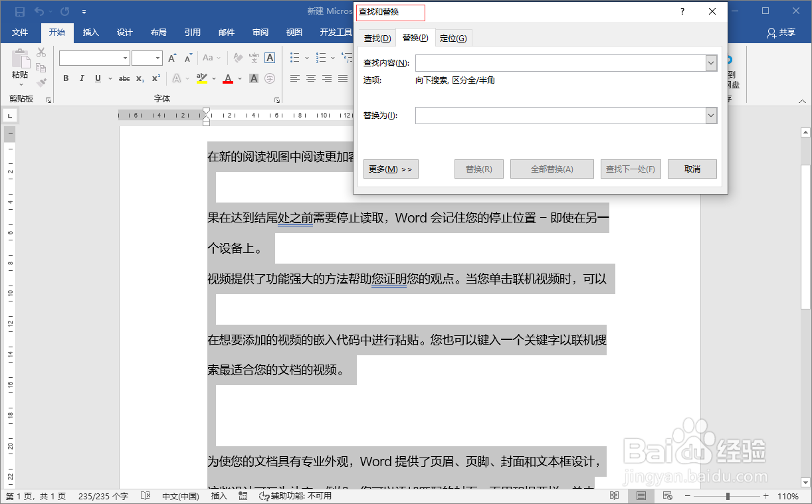Open the font name dropdown
This screenshot has height=504, width=812.
coord(125,58)
